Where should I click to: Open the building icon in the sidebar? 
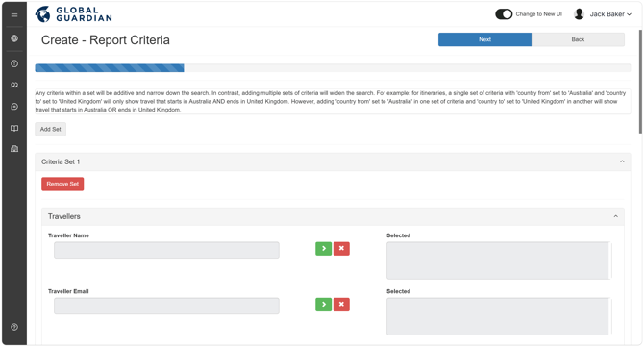pos(14,149)
